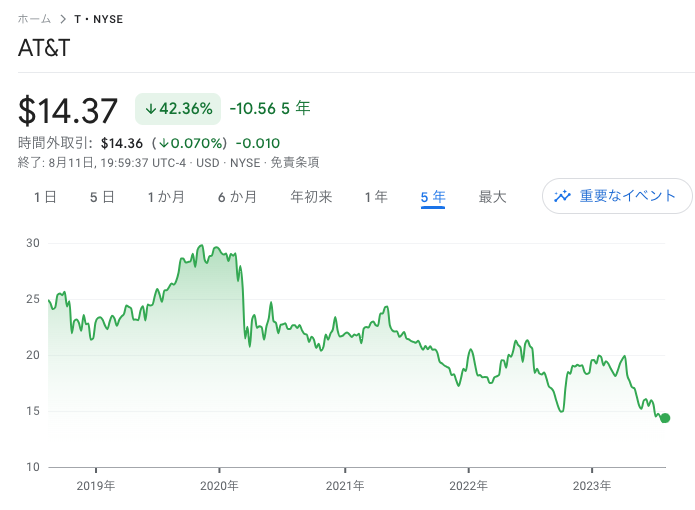Click the 2021年 x-axis label

pyautogui.click(x=345, y=486)
